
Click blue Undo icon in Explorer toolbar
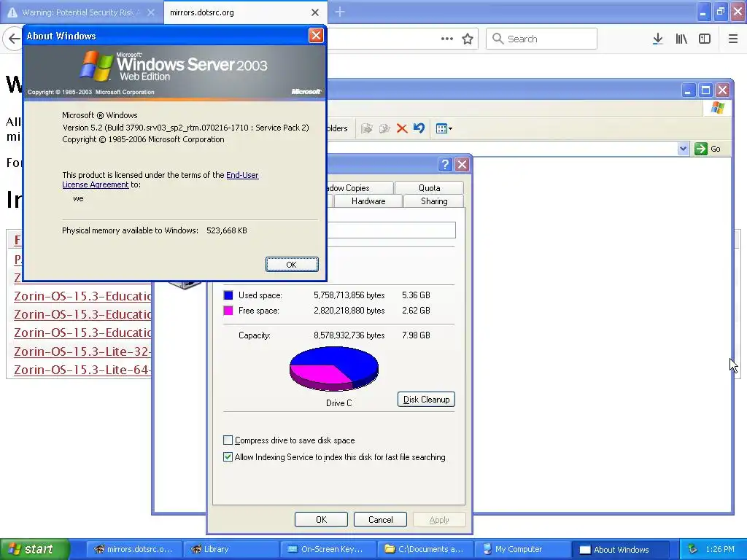tap(419, 128)
